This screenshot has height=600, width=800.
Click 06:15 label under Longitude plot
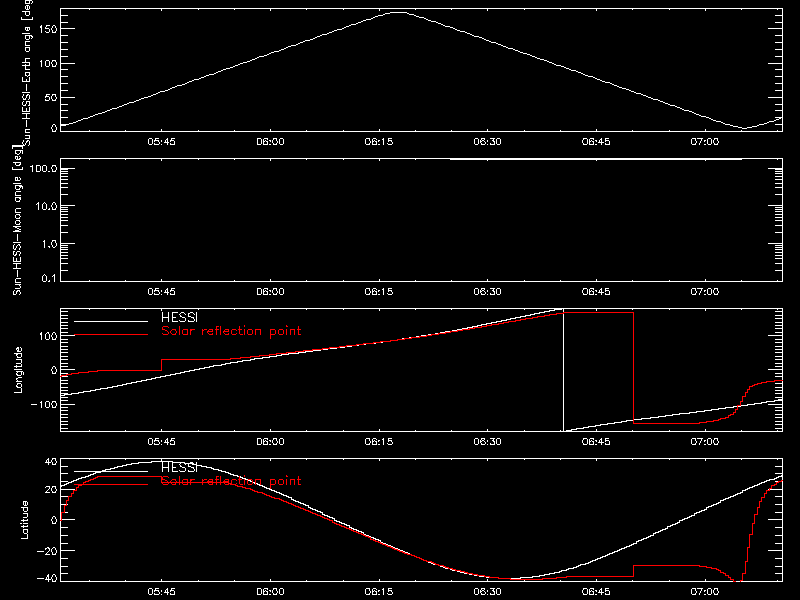click(x=379, y=442)
